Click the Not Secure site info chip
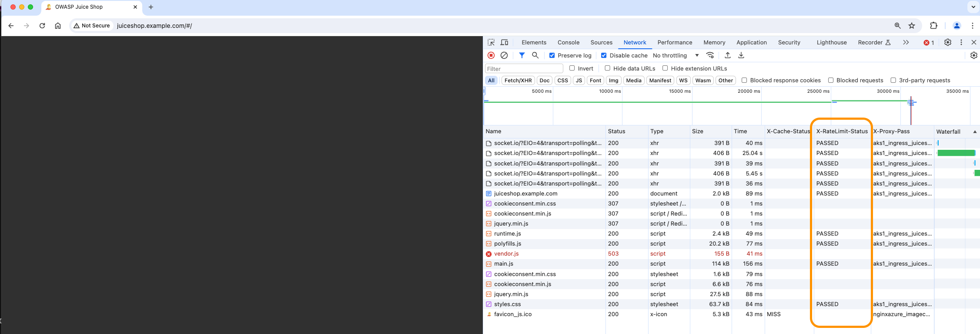 tap(92, 26)
